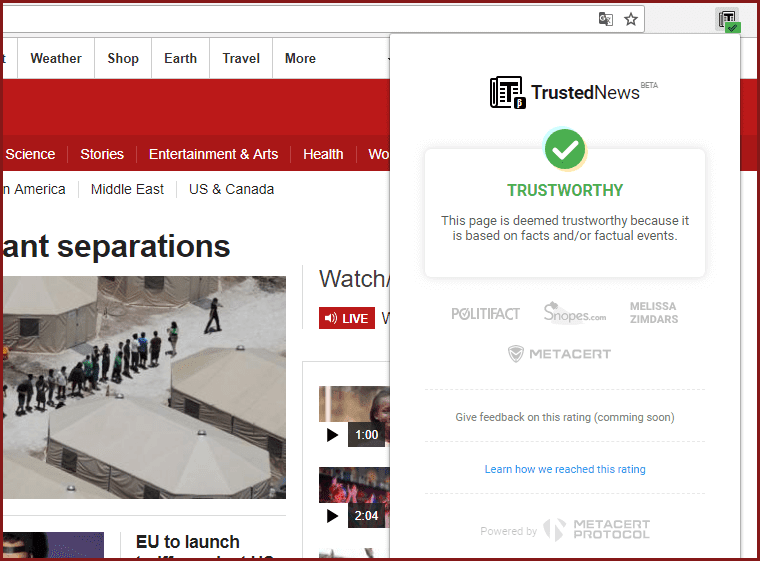Select the Entertainment & Arts tab

pyautogui.click(x=213, y=154)
